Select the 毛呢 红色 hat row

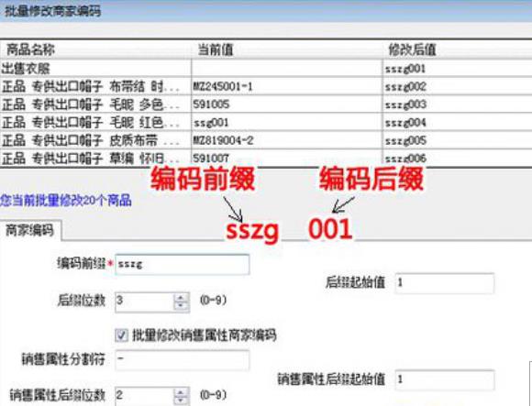pos(266,122)
